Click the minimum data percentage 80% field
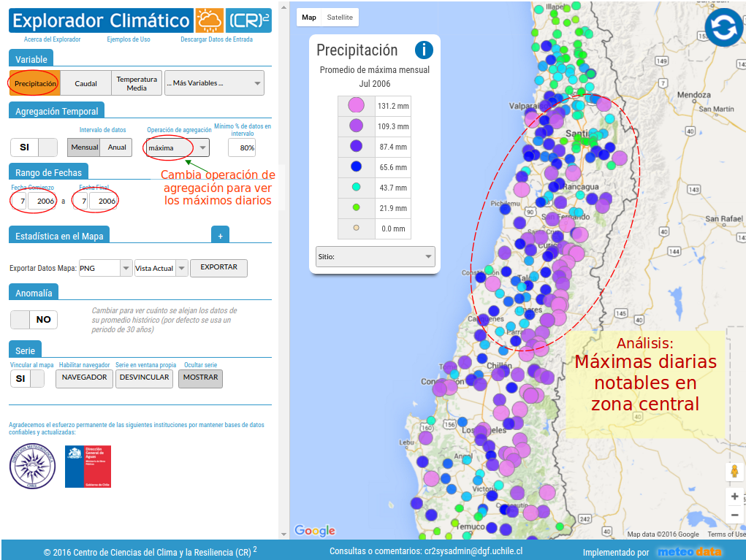The image size is (746, 560). point(242,147)
